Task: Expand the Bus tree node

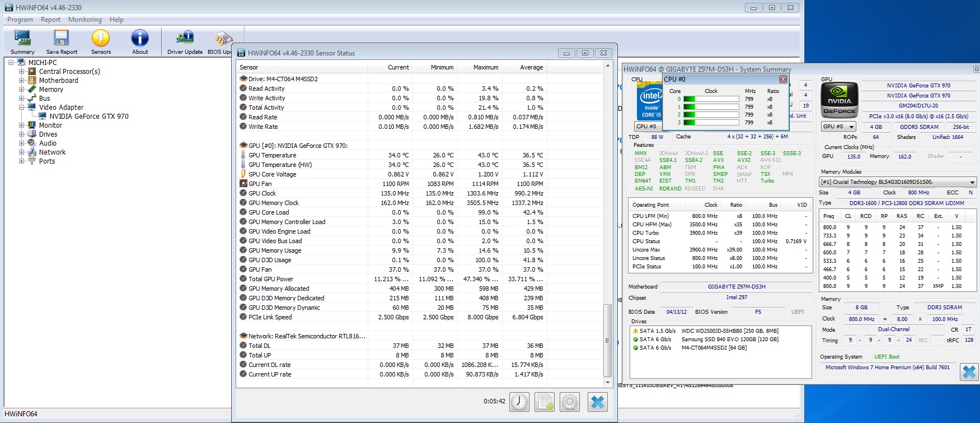Action: (22, 98)
